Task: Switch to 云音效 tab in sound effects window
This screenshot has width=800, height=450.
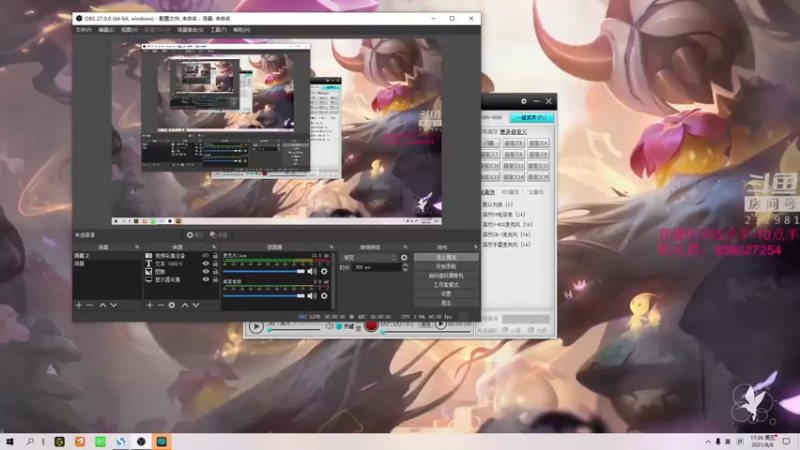Action: tap(536, 192)
